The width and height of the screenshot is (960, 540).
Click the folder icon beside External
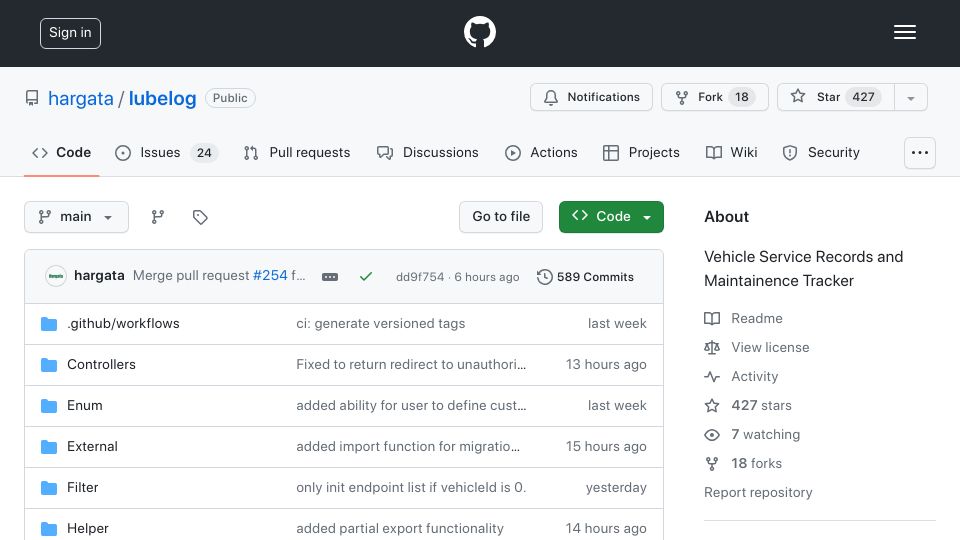tap(49, 447)
